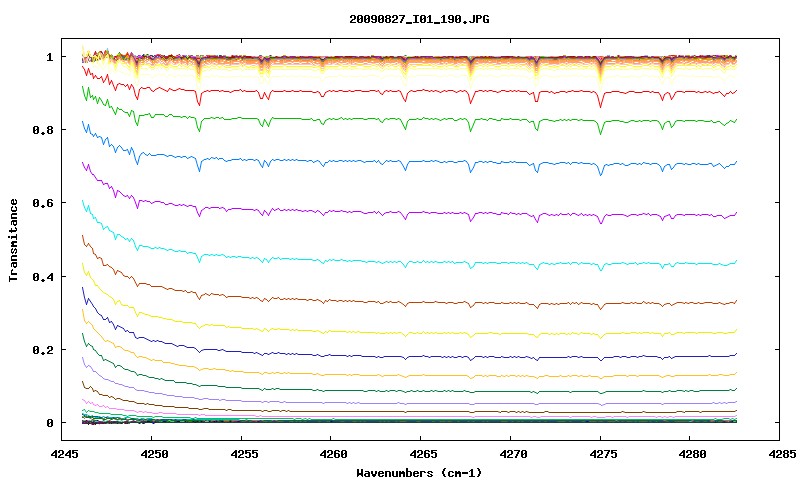Viewport: 800px width, 480px height.
Task: Click x-axis tick label 4260
Action: (x=333, y=454)
